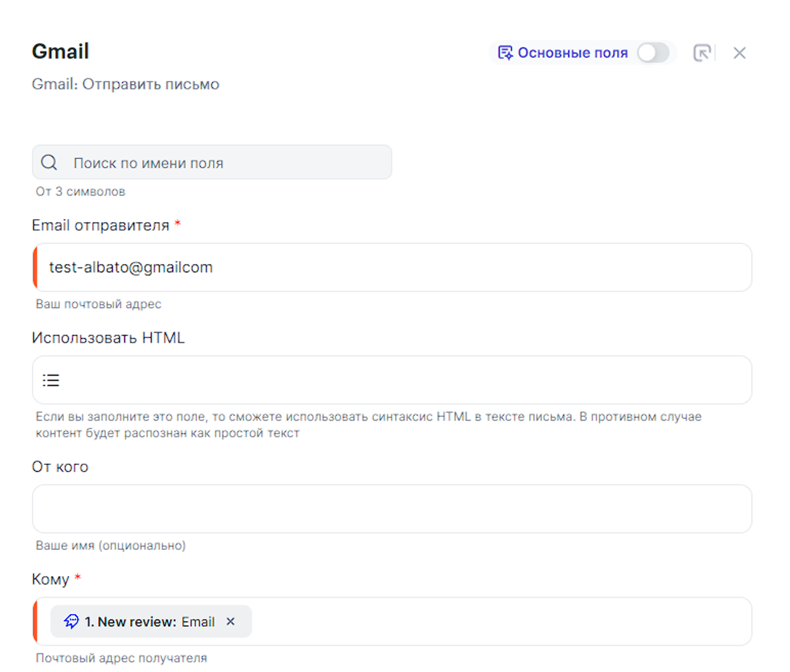Click the New review chip icon
This screenshot has height=672, width=790.
coord(71,621)
